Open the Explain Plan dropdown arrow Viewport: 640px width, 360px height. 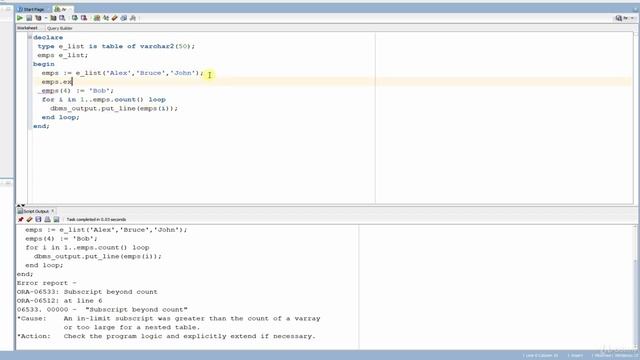click(45, 18)
